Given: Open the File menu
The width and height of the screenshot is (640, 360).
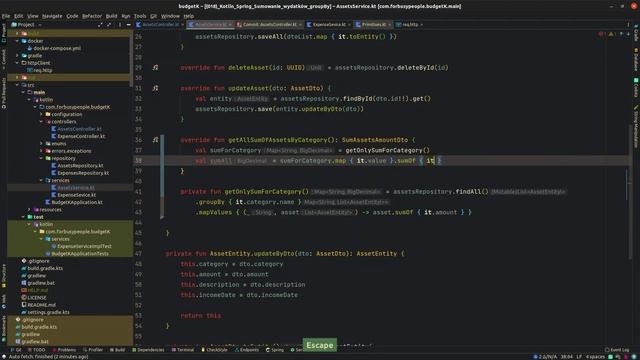Looking at the screenshot, I should pyautogui.click(x=6, y=16).
